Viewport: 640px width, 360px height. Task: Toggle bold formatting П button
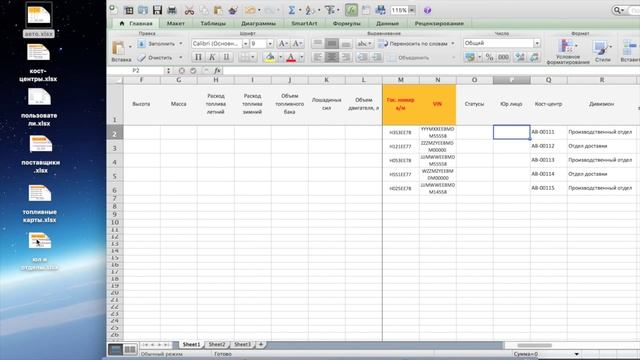pyautogui.click(x=198, y=57)
